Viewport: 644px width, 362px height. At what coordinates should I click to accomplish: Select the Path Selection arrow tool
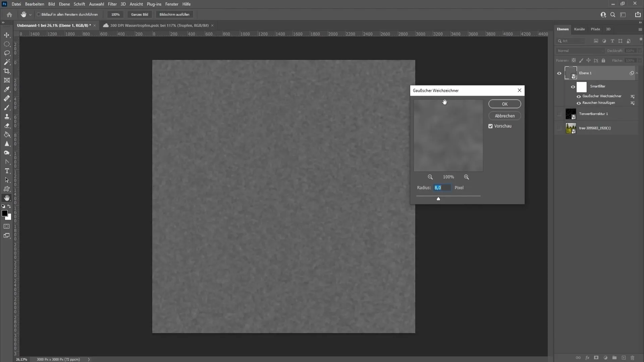7,180
